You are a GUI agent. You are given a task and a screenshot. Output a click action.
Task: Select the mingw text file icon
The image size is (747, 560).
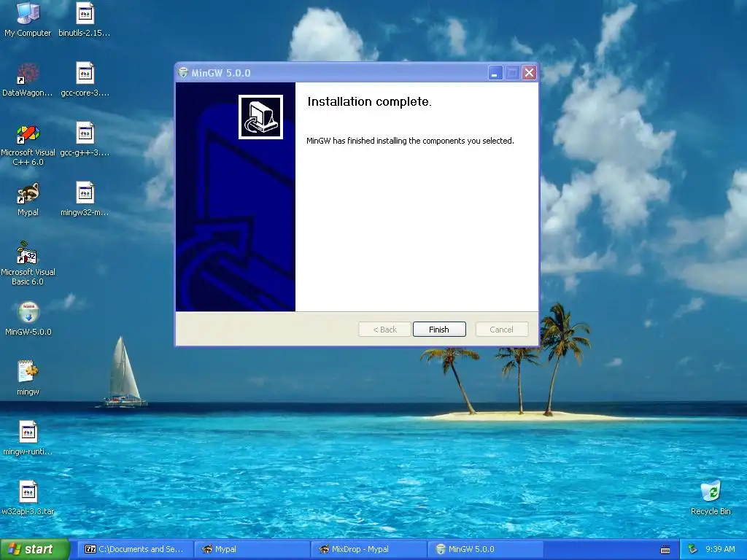[28, 378]
